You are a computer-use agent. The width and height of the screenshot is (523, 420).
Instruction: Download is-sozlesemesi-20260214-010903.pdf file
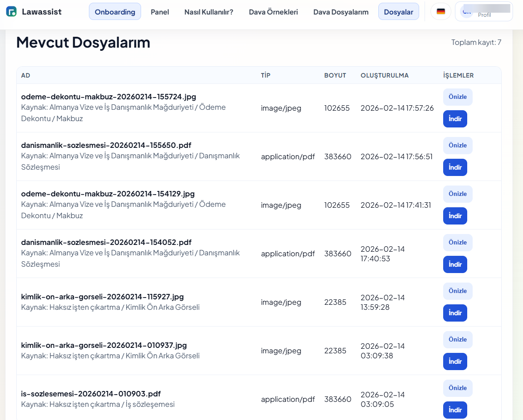[455, 410]
